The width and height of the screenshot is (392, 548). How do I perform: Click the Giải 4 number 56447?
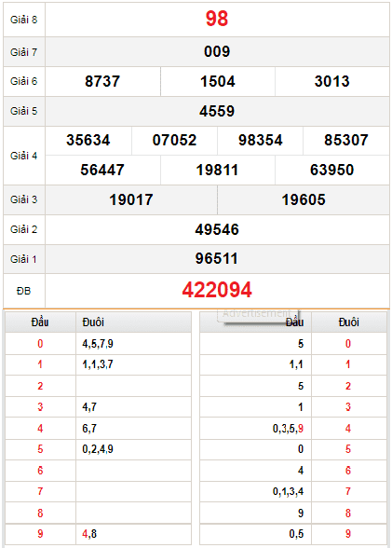tap(102, 170)
